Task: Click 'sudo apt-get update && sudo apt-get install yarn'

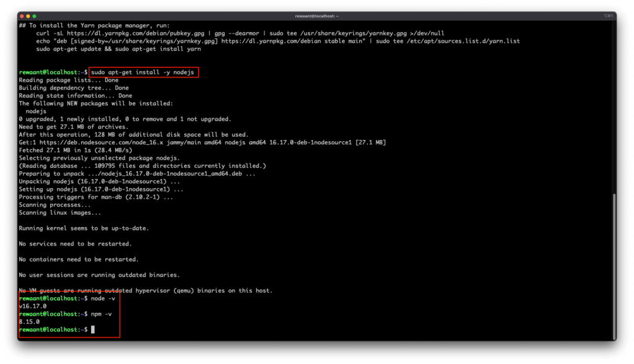Action: (118, 49)
